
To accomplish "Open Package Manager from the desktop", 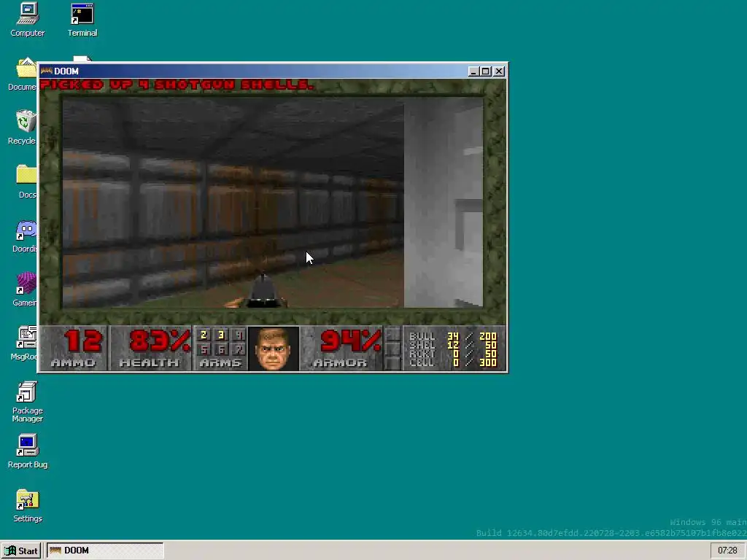I will point(28,402).
